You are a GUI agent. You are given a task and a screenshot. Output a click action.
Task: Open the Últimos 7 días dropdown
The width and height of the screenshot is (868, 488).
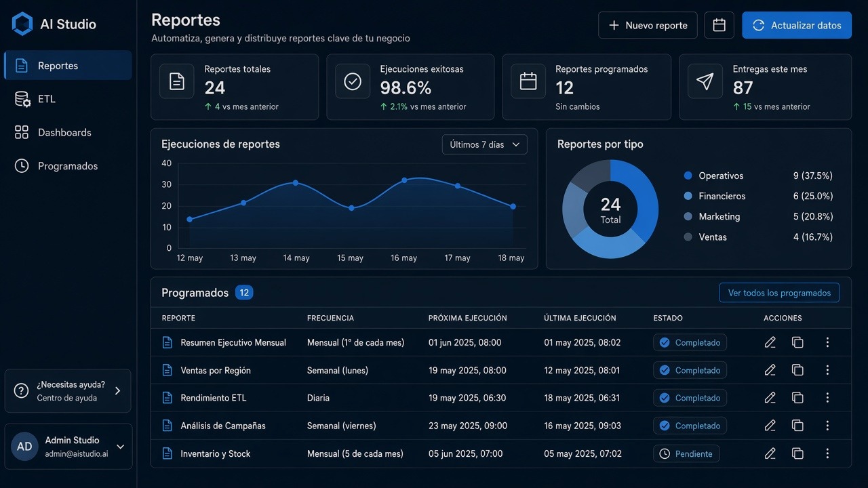pyautogui.click(x=485, y=144)
